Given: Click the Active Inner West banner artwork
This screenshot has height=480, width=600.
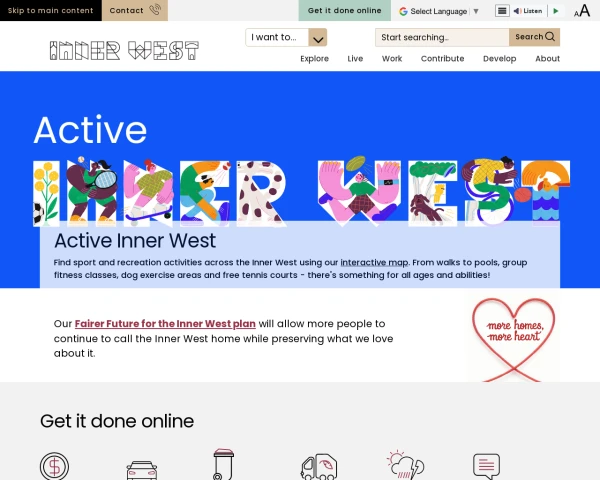Looking at the screenshot, I should (x=301, y=190).
